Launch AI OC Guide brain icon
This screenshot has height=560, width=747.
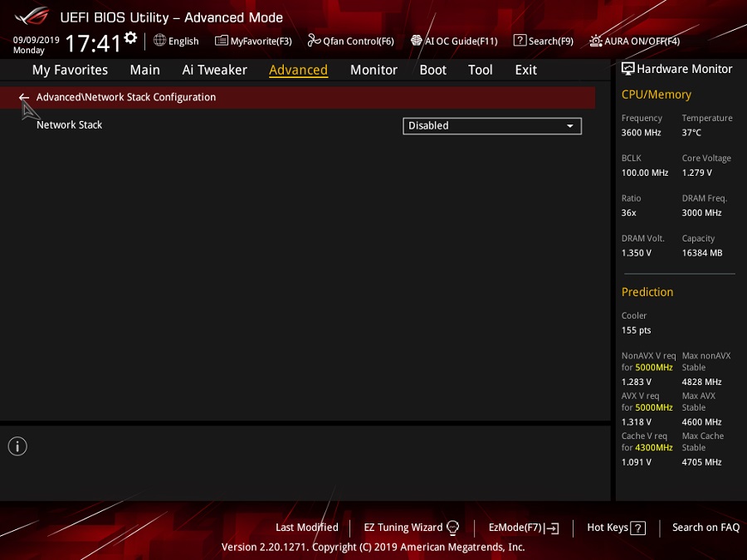click(x=417, y=41)
